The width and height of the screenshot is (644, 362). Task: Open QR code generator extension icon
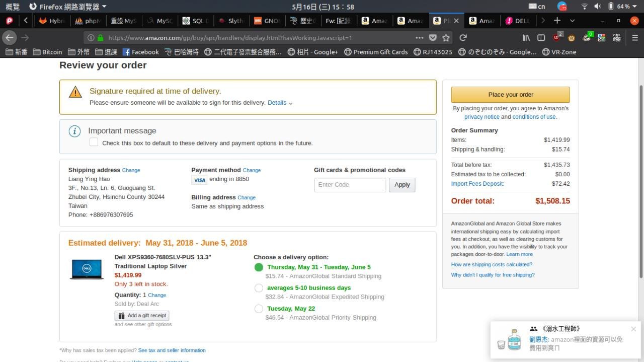[x=616, y=38]
